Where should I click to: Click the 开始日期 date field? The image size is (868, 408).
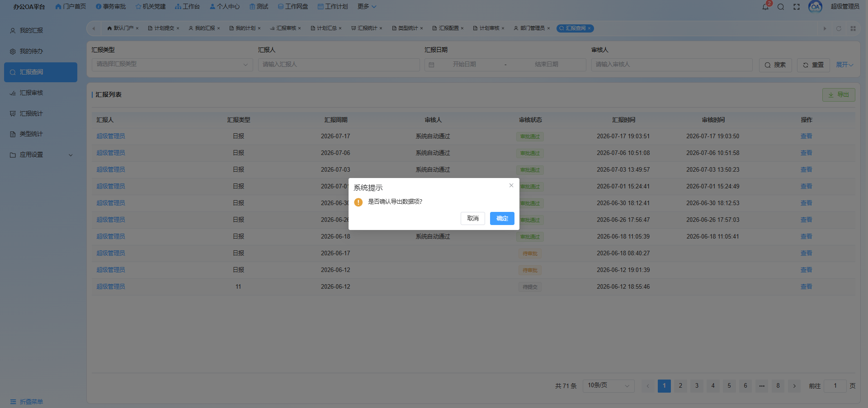coord(464,65)
